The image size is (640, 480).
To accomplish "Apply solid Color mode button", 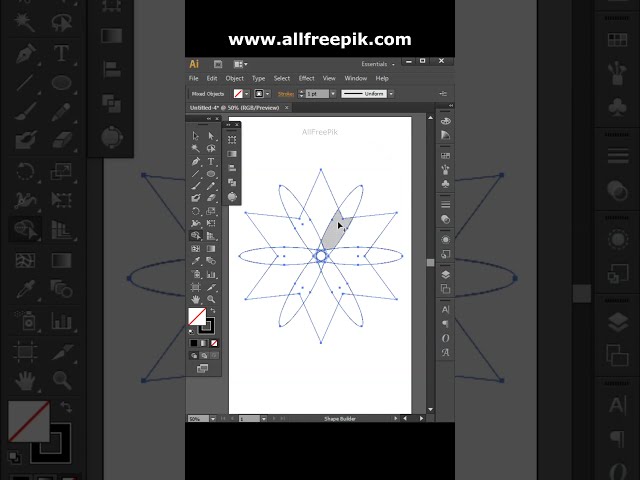I will coord(193,343).
